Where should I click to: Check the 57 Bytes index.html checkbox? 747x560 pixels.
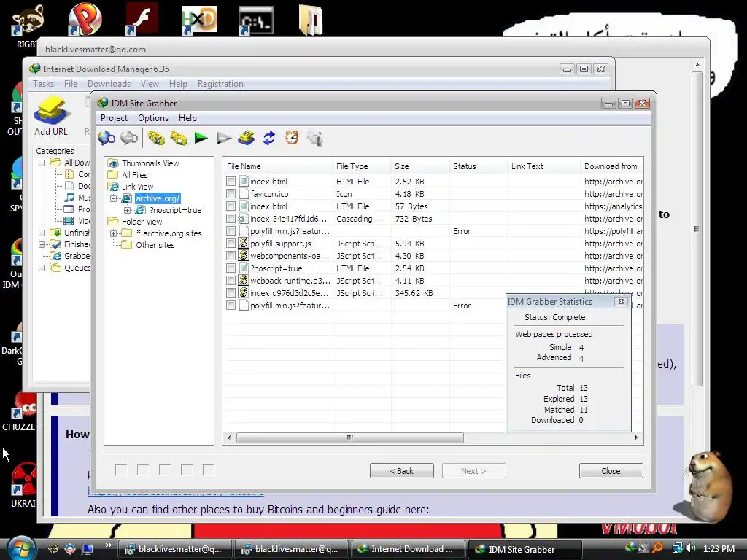pos(231,206)
